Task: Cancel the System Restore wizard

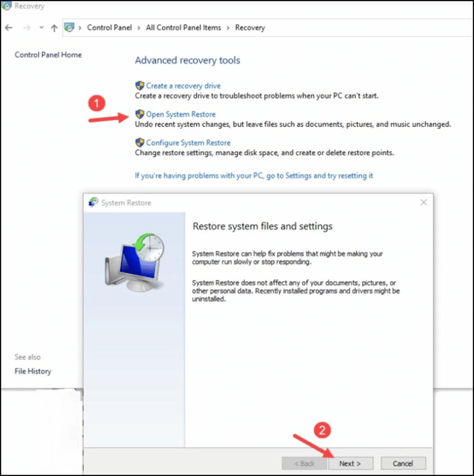Action: (x=402, y=463)
